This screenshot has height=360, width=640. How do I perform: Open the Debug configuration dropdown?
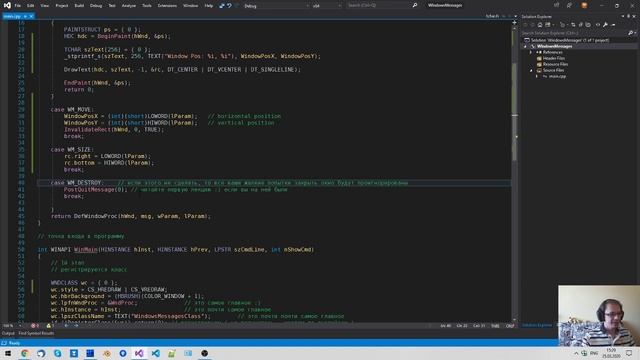pyautogui.click(x=276, y=6)
